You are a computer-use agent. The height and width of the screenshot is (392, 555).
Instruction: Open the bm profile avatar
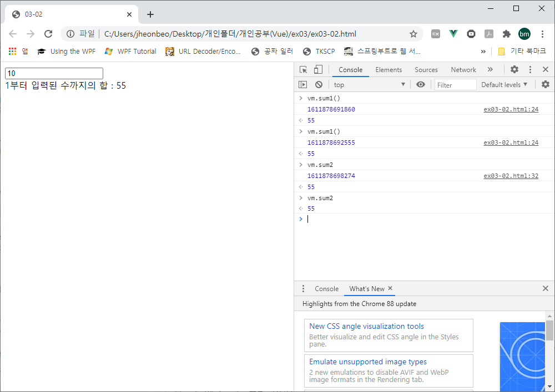coord(524,34)
